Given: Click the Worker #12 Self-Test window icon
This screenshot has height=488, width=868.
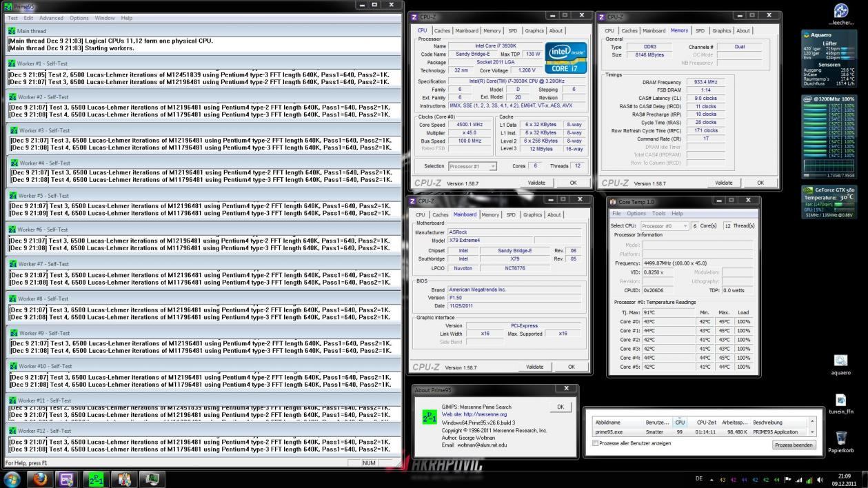Looking at the screenshot, I should point(12,431).
